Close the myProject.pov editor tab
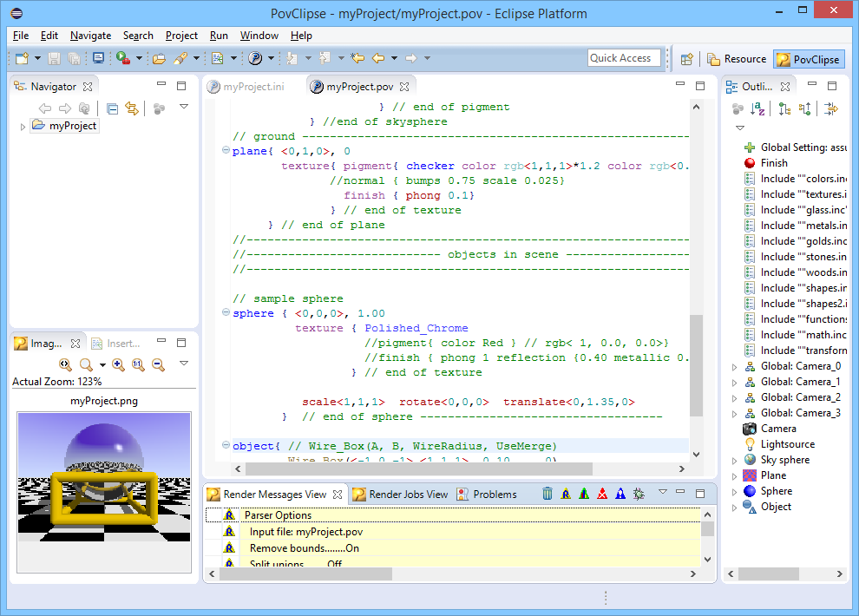 tap(404, 87)
